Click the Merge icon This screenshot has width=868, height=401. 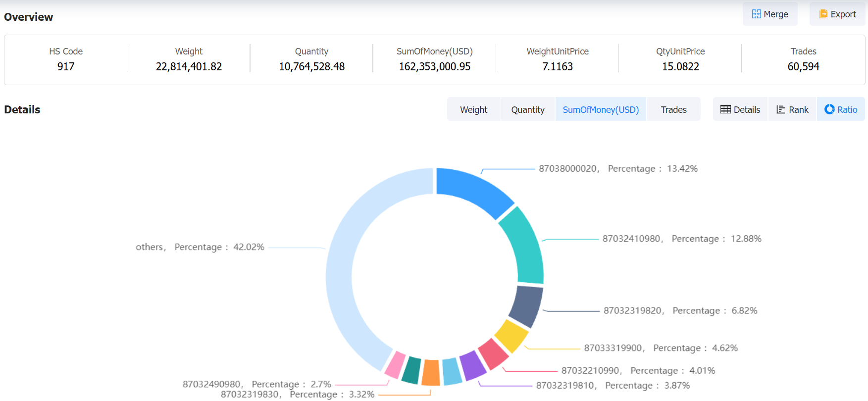756,14
